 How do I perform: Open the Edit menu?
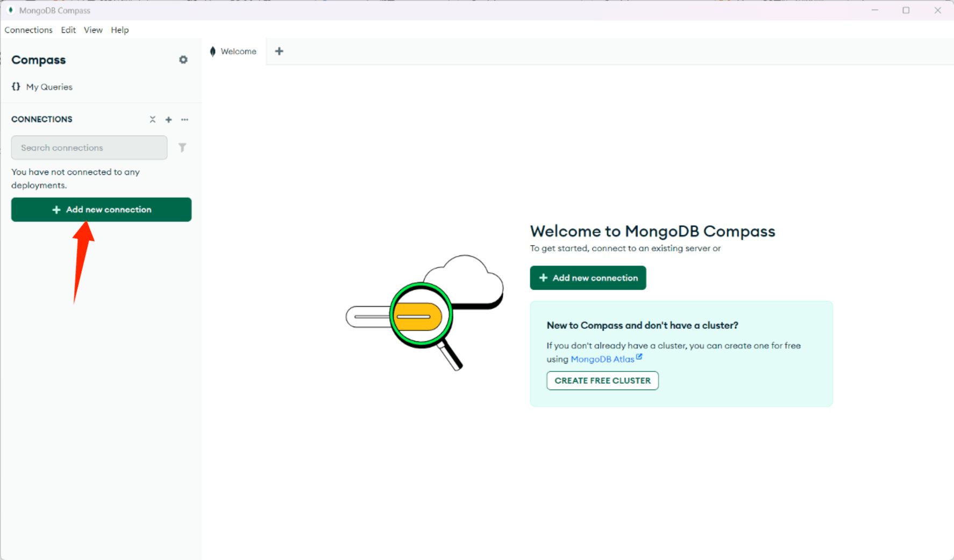coord(68,30)
